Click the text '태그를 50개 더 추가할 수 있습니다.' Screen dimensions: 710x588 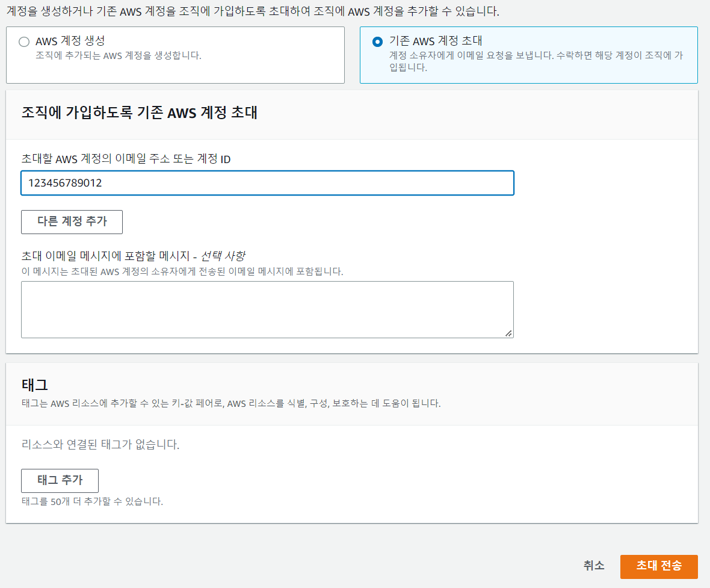tap(93, 501)
